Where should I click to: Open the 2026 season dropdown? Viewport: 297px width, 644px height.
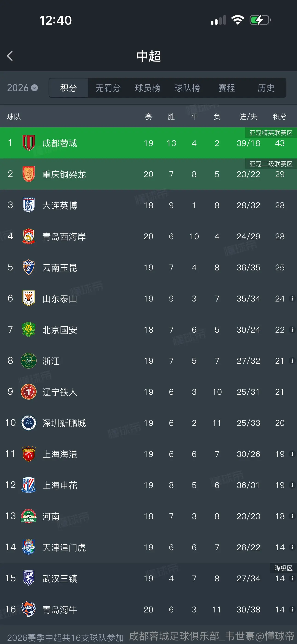23,88
